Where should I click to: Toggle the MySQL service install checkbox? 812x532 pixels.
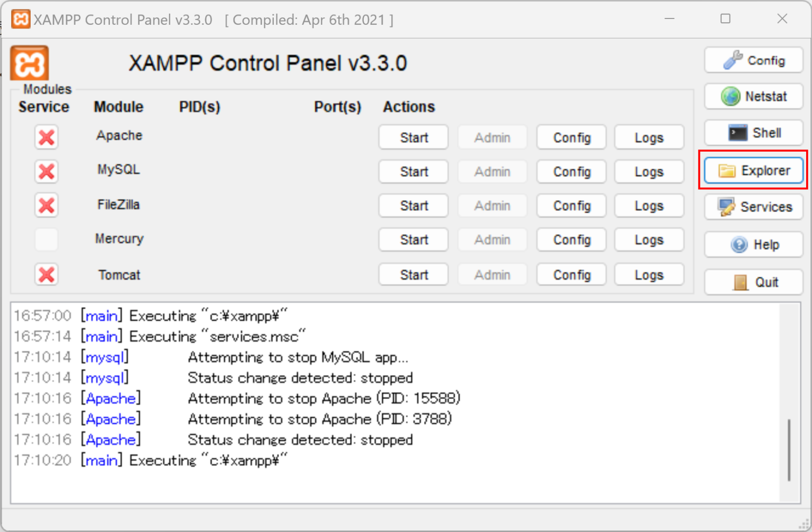46,171
